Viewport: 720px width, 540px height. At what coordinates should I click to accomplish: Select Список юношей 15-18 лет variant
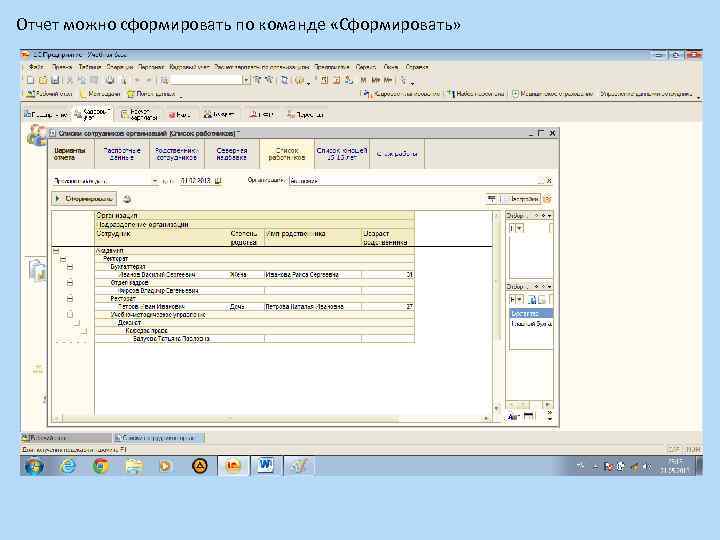(x=342, y=154)
